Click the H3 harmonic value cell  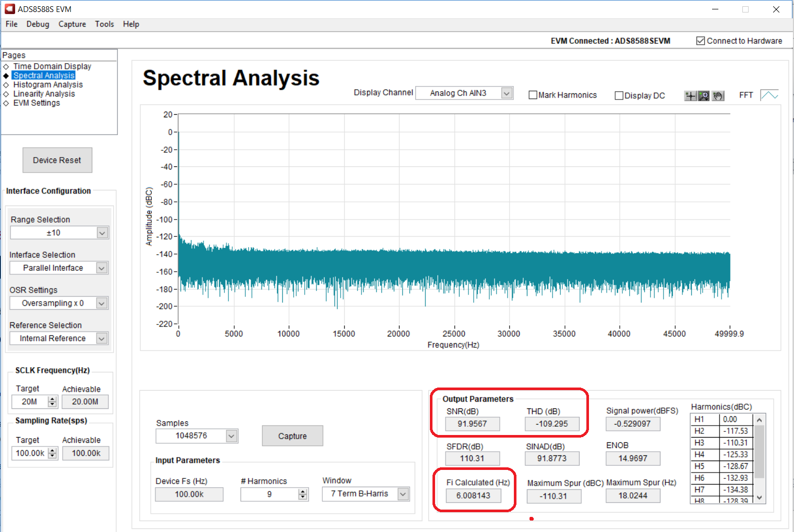pyautogui.click(x=736, y=443)
